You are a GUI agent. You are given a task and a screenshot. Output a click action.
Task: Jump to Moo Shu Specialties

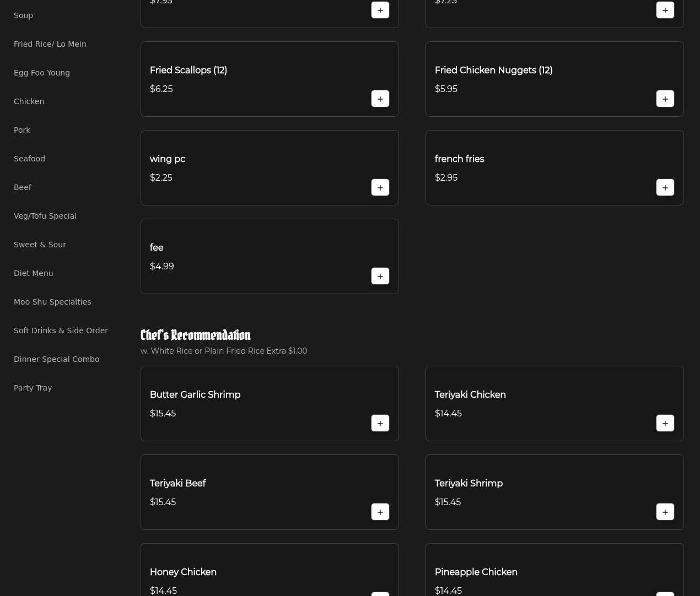point(52,302)
